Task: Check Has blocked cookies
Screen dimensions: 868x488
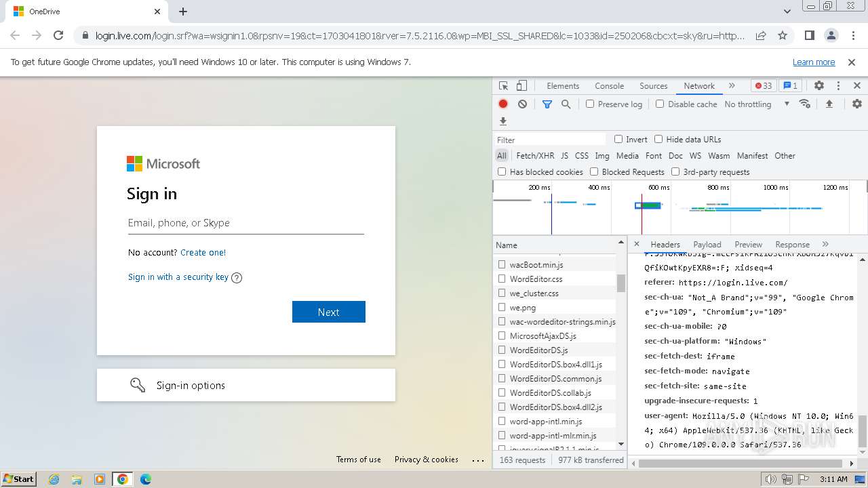Action: 502,171
